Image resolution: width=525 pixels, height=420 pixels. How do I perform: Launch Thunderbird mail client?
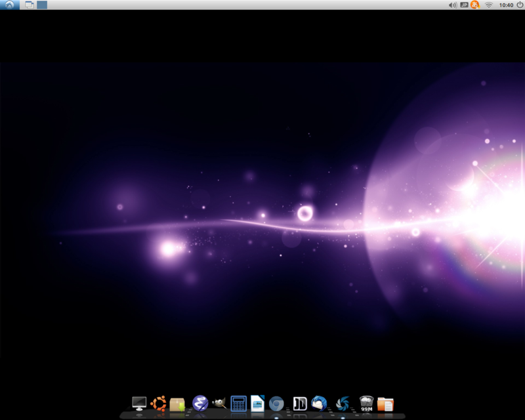coord(320,402)
